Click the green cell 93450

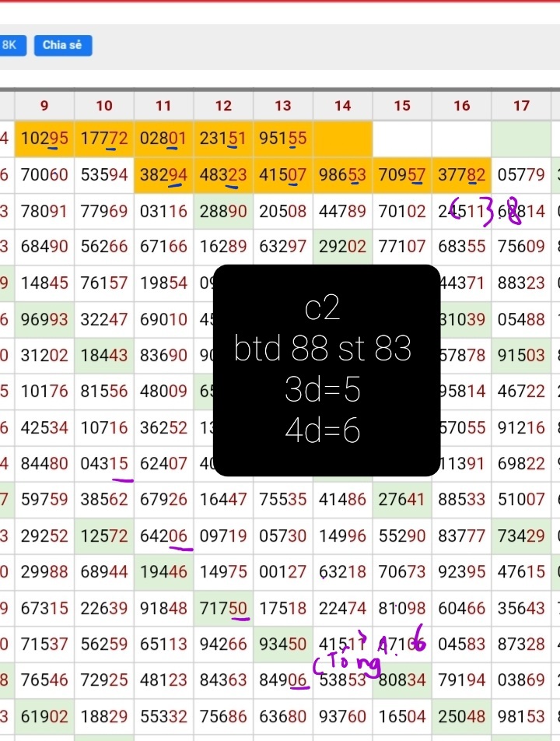tap(283, 644)
